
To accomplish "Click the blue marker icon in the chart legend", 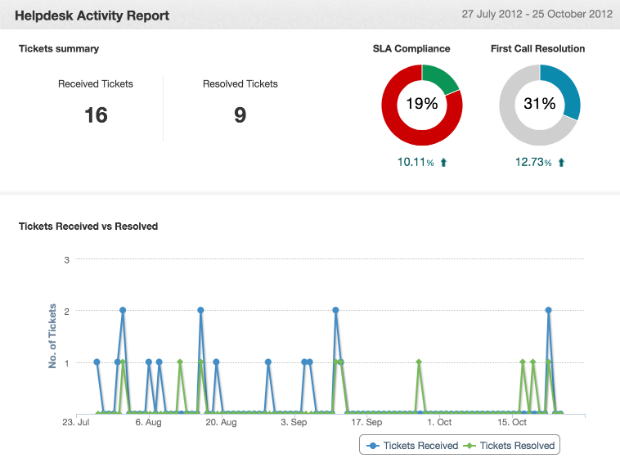I will click(x=373, y=445).
